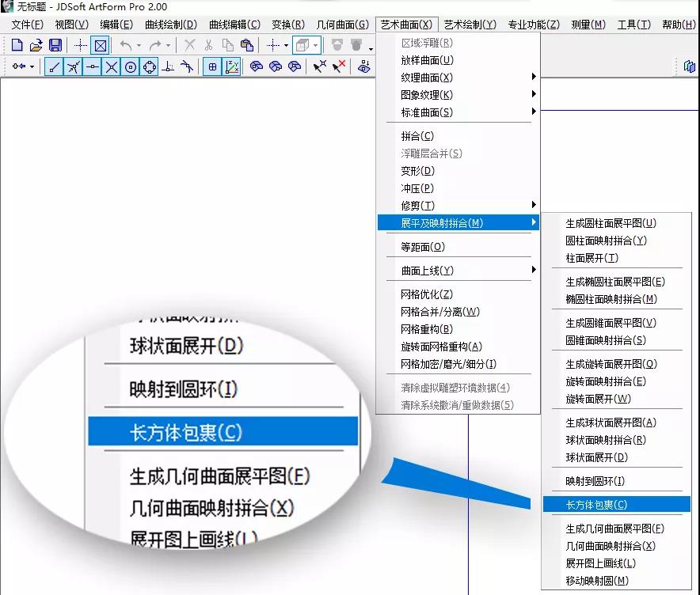Click 移动映射圆(M) at the submenu bottom
Viewport: 700px width, 595px height.
point(597,581)
